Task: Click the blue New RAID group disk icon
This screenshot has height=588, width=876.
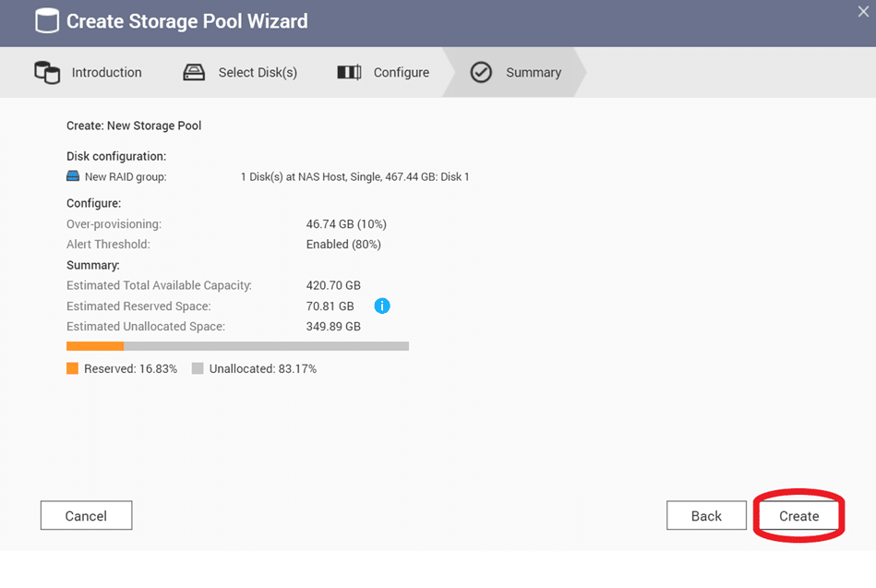Action: pos(73,176)
